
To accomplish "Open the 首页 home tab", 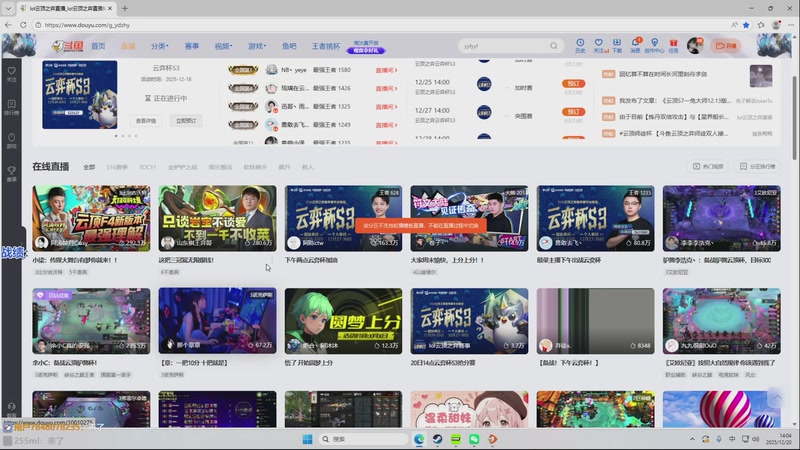I will click(x=98, y=46).
